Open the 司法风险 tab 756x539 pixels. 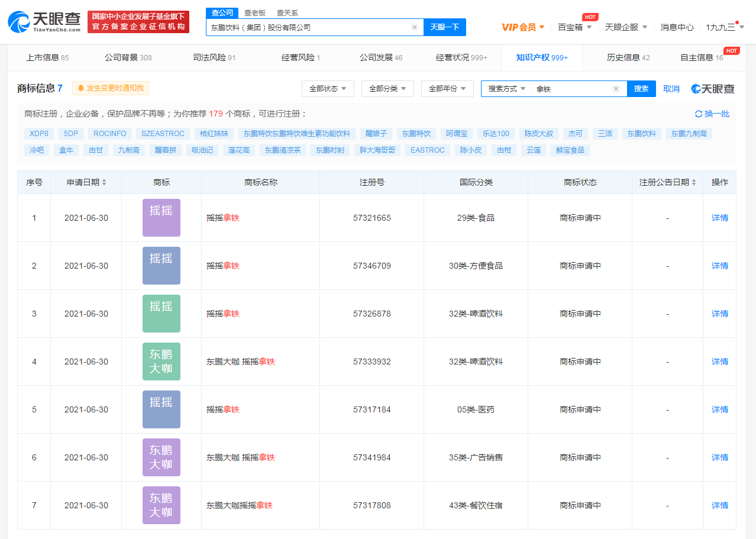(x=214, y=57)
